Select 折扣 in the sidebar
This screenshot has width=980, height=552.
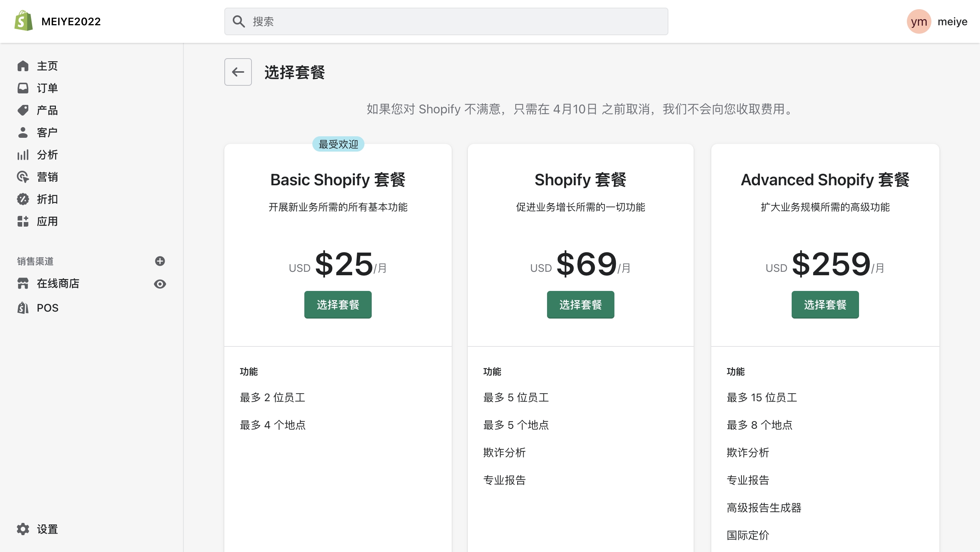47,199
